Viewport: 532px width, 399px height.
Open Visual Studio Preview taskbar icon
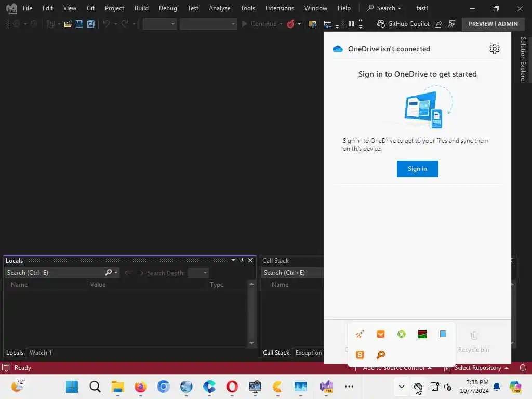pos(326,387)
